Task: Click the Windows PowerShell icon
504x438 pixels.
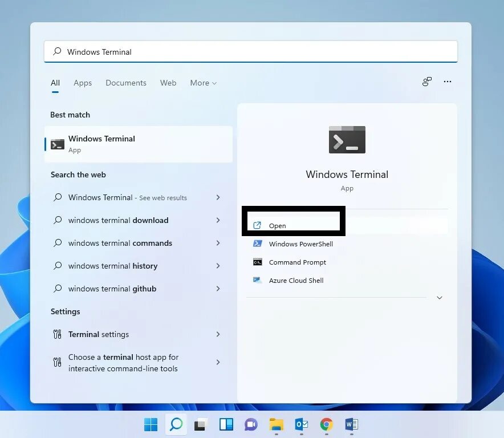Action: tap(258, 244)
